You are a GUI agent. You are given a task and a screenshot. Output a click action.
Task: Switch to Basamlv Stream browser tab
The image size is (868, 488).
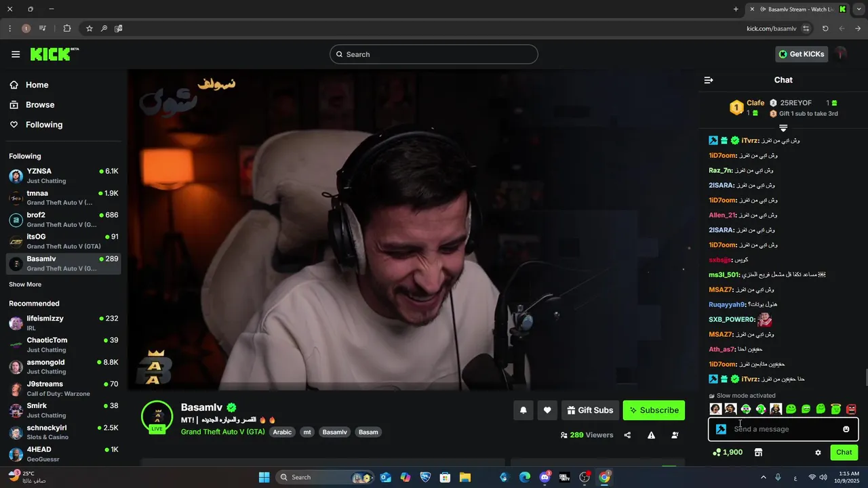pos(797,9)
